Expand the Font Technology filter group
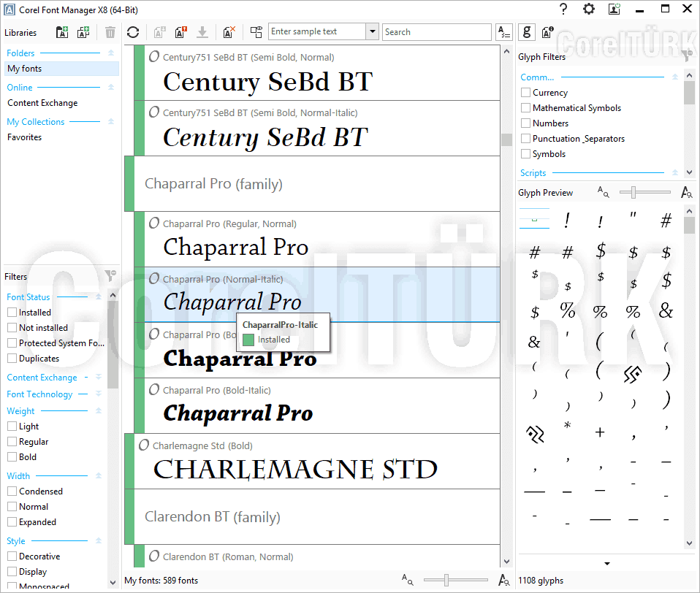 99,394
